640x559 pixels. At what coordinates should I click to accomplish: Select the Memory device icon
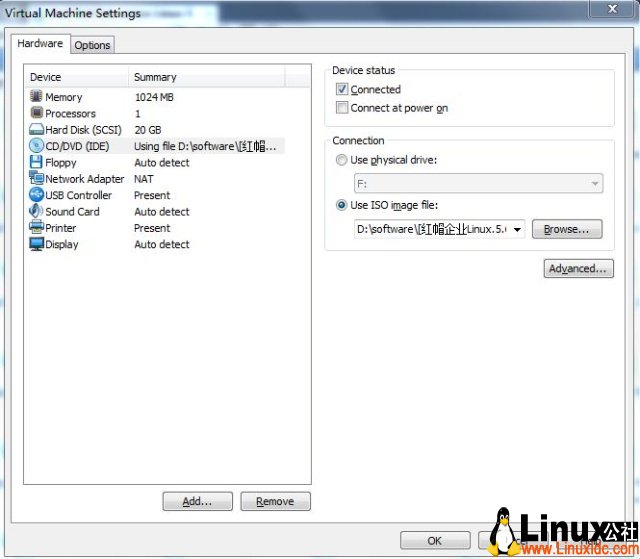click(36, 97)
